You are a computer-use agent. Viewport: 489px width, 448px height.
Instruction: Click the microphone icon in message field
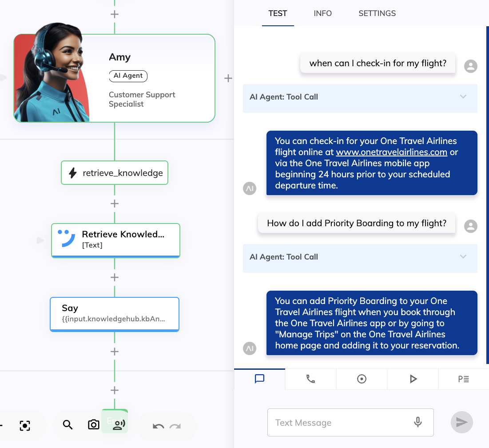click(x=417, y=422)
